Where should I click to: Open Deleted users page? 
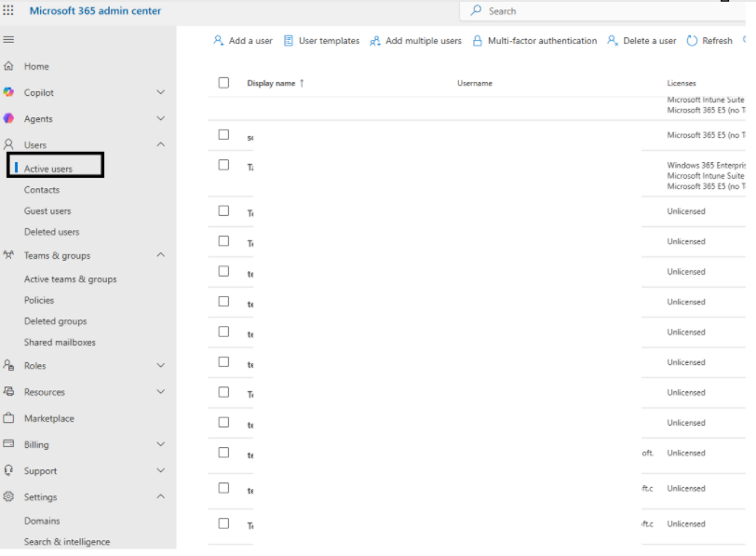pyautogui.click(x=51, y=232)
